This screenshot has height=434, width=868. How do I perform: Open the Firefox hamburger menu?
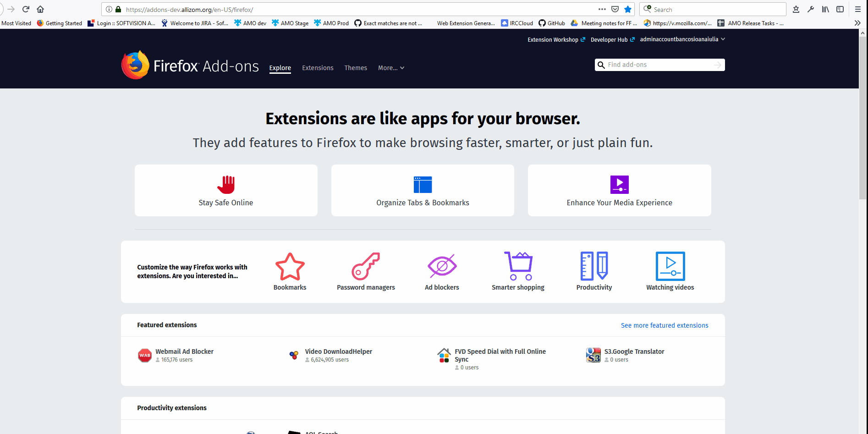[857, 9]
